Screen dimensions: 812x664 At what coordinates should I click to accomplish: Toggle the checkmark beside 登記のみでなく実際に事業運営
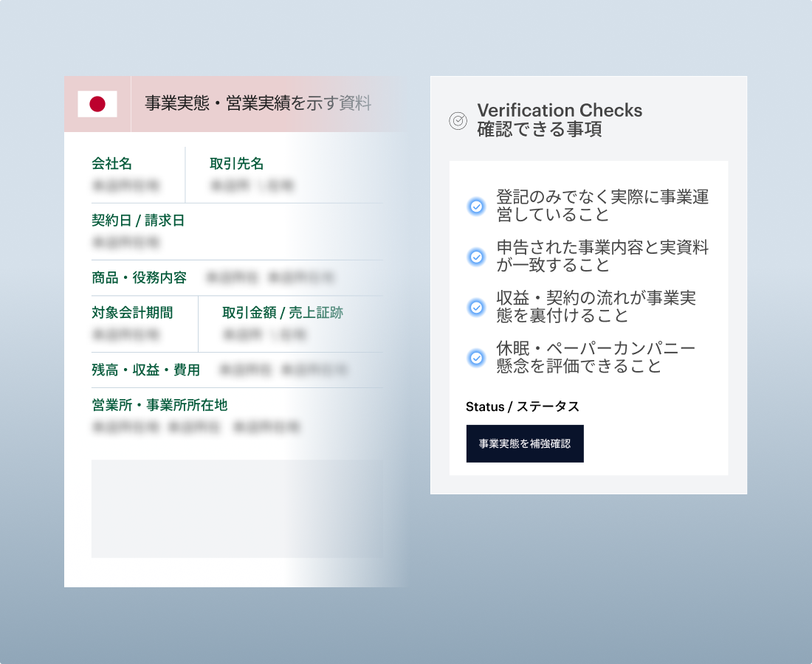point(477,207)
